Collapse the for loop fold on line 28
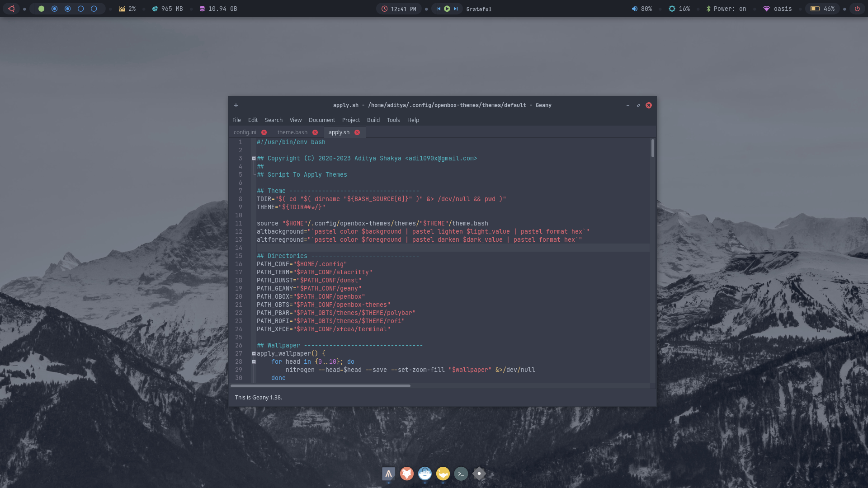The image size is (868, 488). (x=254, y=362)
